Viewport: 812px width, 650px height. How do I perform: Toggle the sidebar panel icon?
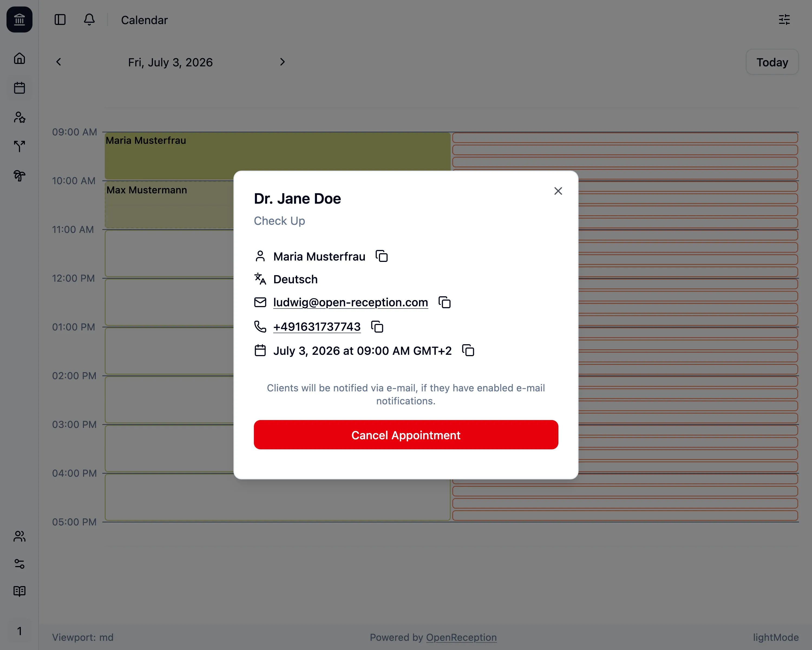pos(60,19)
